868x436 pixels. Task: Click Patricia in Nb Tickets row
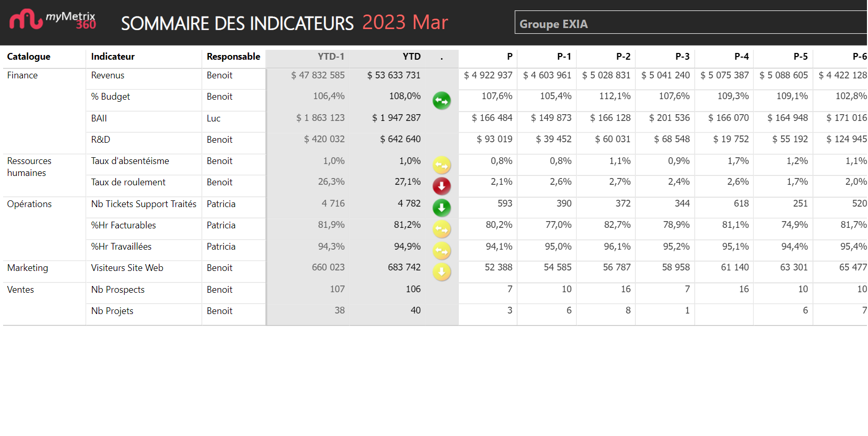221,204
